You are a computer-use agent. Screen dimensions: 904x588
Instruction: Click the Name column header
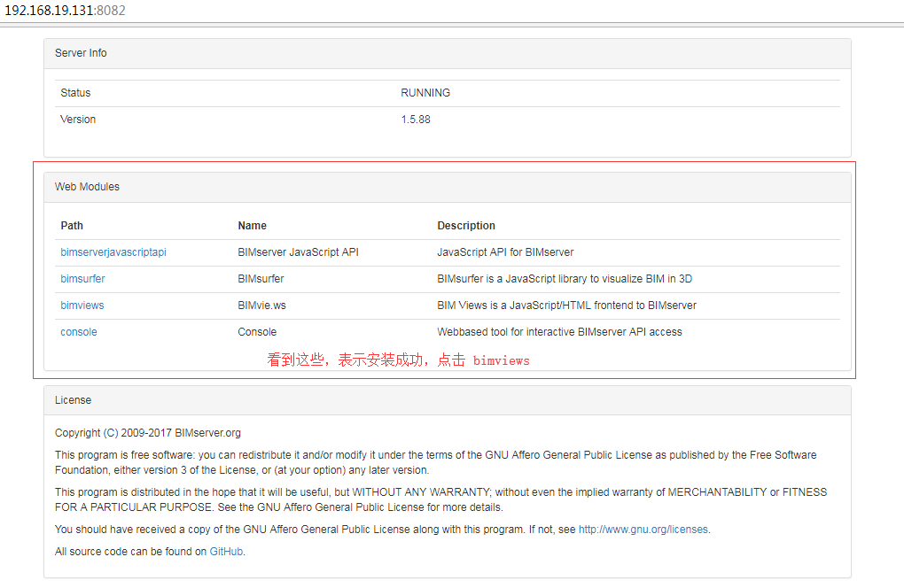252,226
